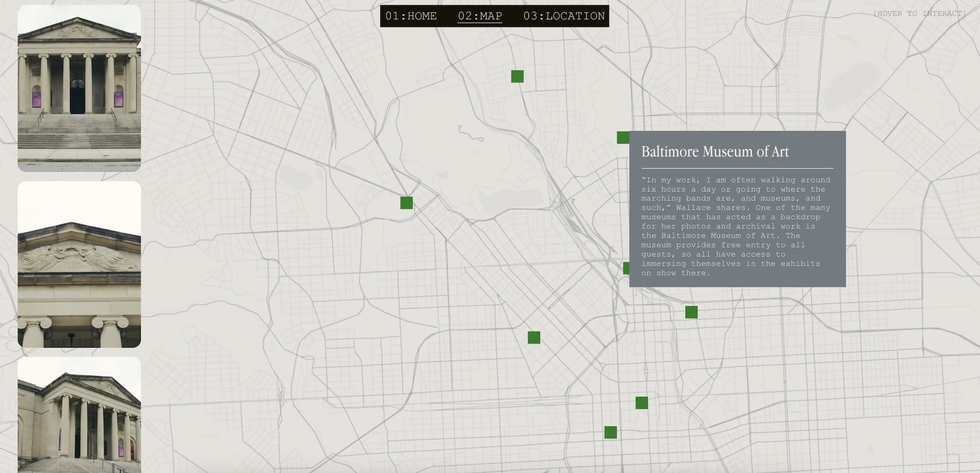980x473 pixels.
Task: Click the [HOVER TO INTERACT] hint text
Action: pyautogui.click(x=920, y=14)
